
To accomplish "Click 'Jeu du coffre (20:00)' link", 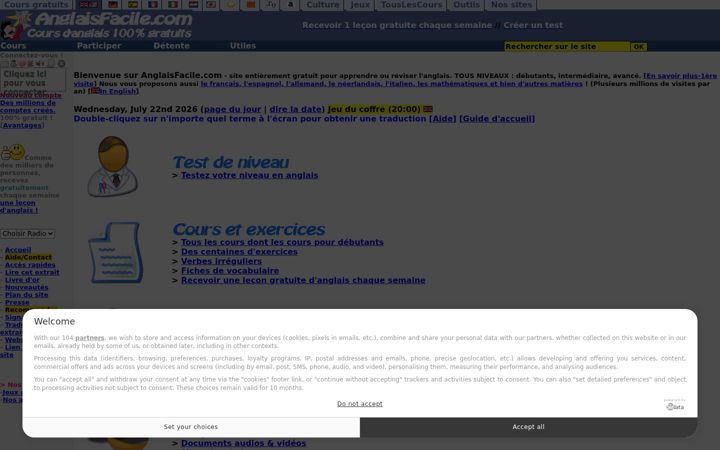I will pyautogui.click(x=374, y=109).
